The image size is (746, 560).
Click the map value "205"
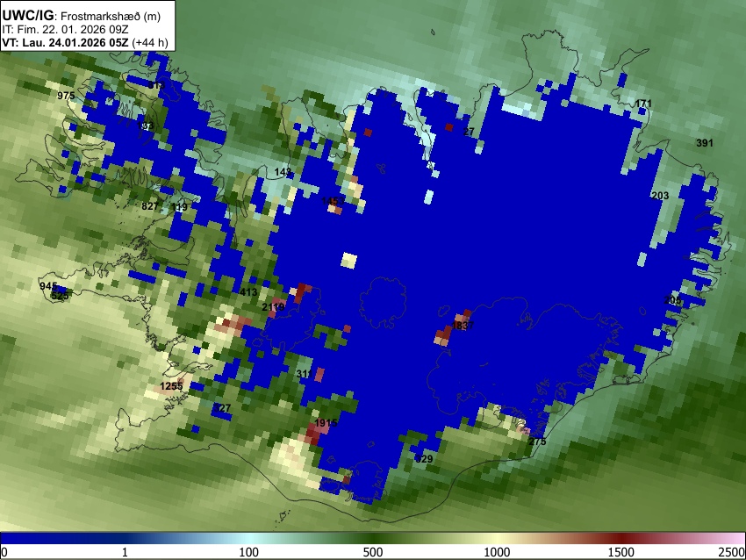672,299
